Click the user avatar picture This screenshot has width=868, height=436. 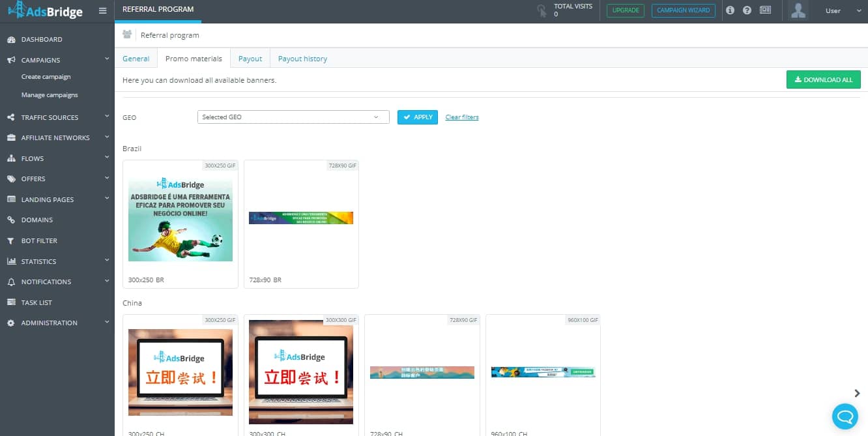[x=798, y=10]
